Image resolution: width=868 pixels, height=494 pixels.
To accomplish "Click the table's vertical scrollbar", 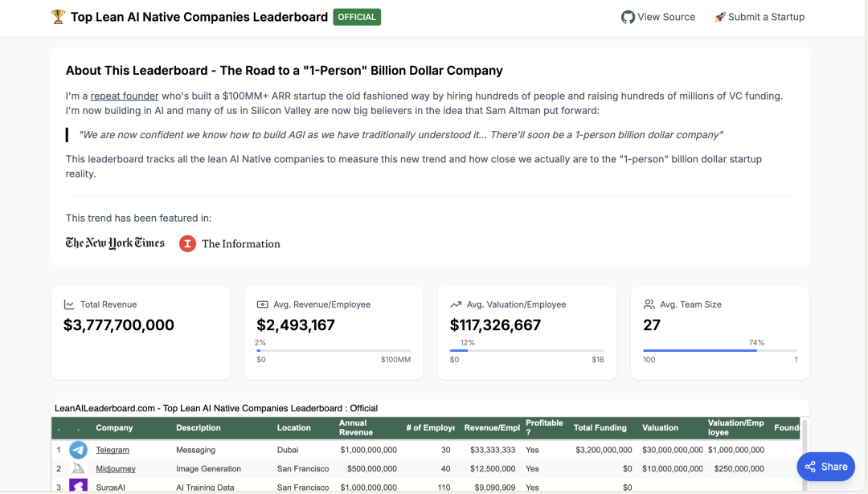I will tap(805, 455).
